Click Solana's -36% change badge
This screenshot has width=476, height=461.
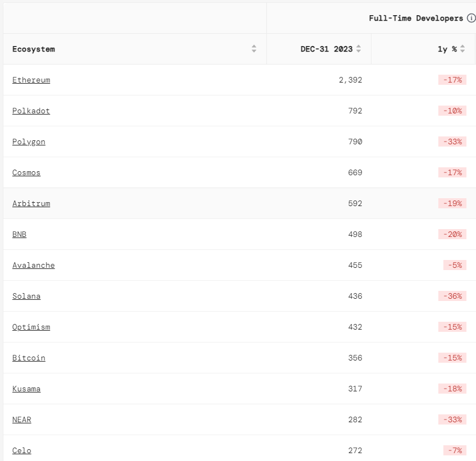click(452, 296)
